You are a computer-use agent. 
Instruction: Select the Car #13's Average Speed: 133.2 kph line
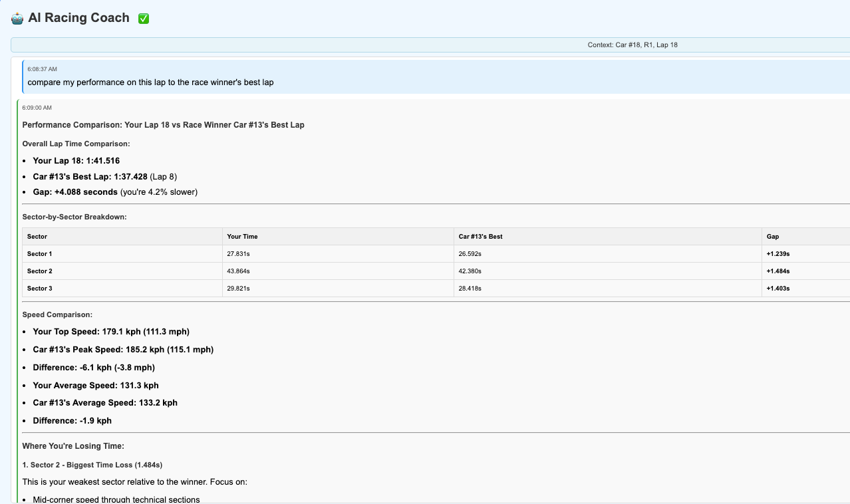coord(105,403)
